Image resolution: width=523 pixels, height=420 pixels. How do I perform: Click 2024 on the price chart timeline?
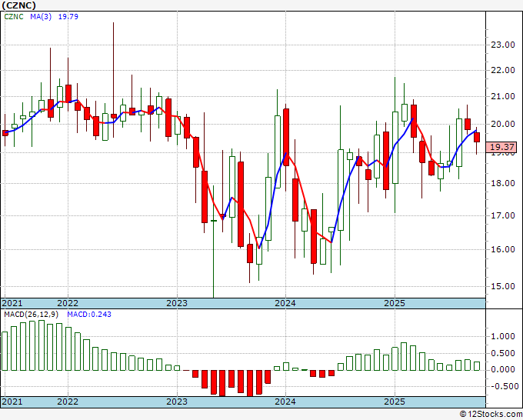[285, 303]
